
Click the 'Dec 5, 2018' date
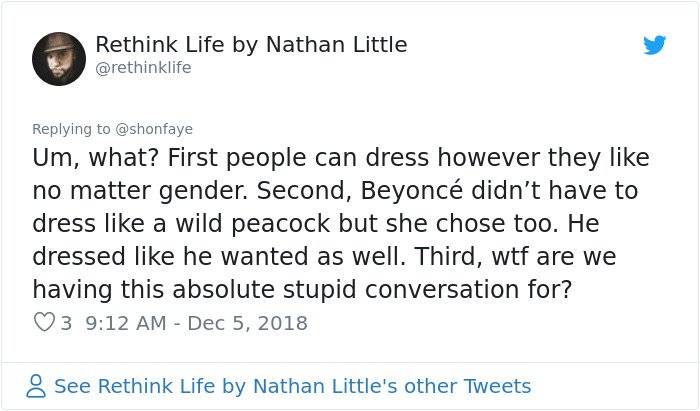pyautogui.click(x=247, y=323)
